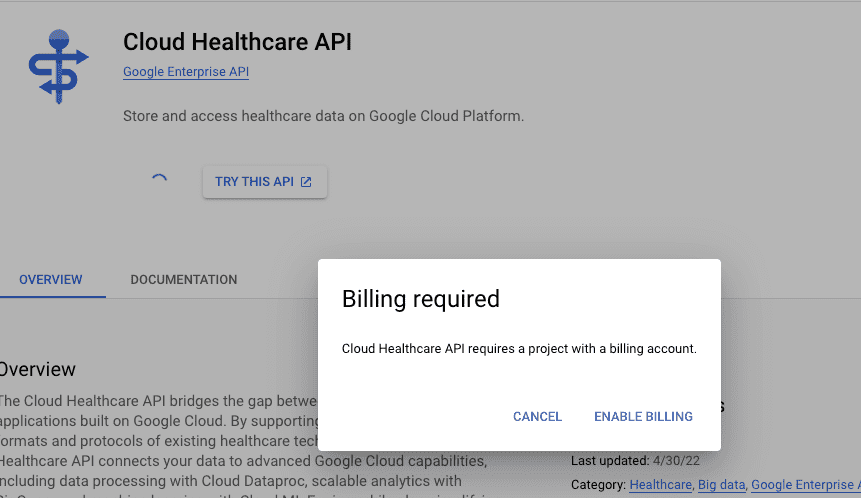This screenshot has height=498, width=861.
Task: Click the billing account requirement message
Action: (x=518, y=349)
